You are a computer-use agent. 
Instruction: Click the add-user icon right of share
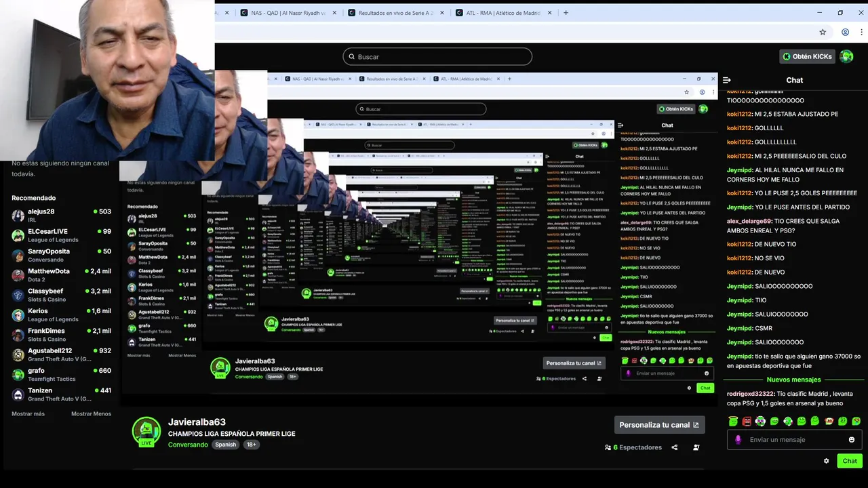pos(696,447)
